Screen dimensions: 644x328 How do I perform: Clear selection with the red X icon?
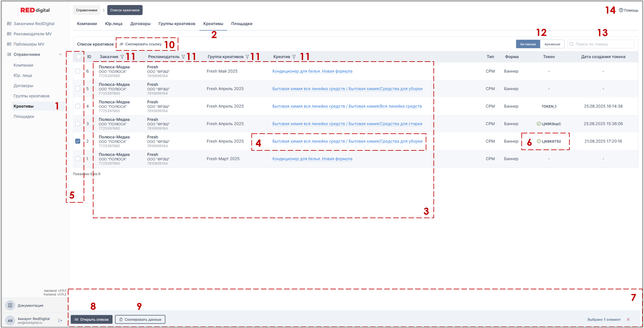pyautogui.click(x=628, y=320)
